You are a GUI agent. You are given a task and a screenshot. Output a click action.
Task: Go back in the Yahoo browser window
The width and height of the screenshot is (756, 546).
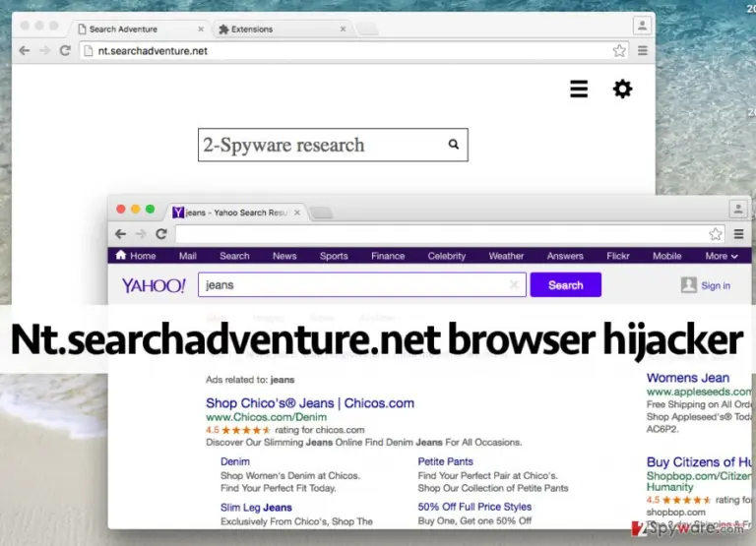[x=120, y=234]
